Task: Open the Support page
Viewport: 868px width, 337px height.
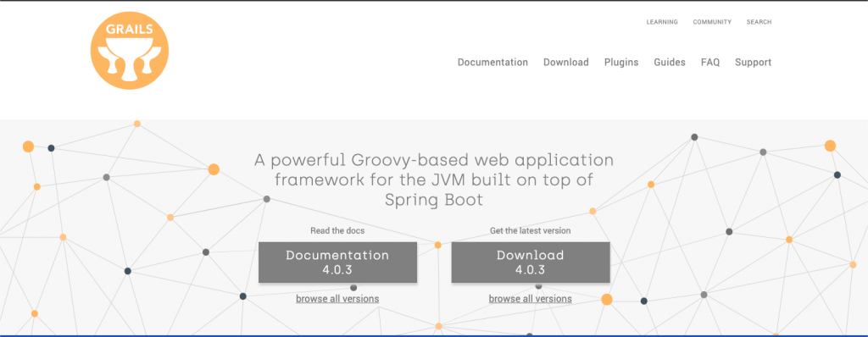Action: coord(754,63)
